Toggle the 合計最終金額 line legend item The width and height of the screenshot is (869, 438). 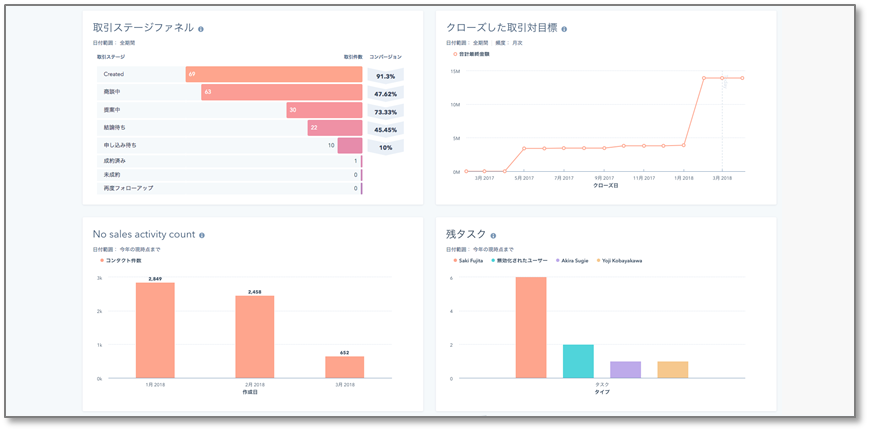(x=472, y=54)
